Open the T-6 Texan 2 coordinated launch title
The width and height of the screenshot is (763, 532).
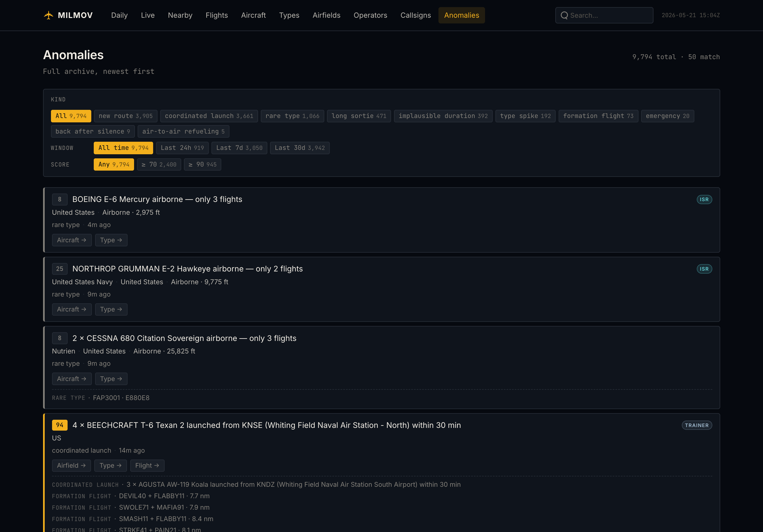point(267,425)
